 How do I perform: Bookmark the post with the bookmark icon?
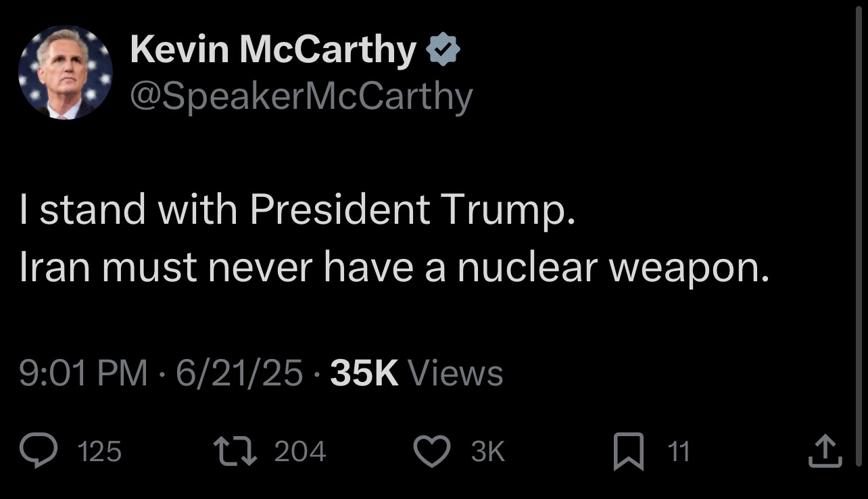click(628, 452)
